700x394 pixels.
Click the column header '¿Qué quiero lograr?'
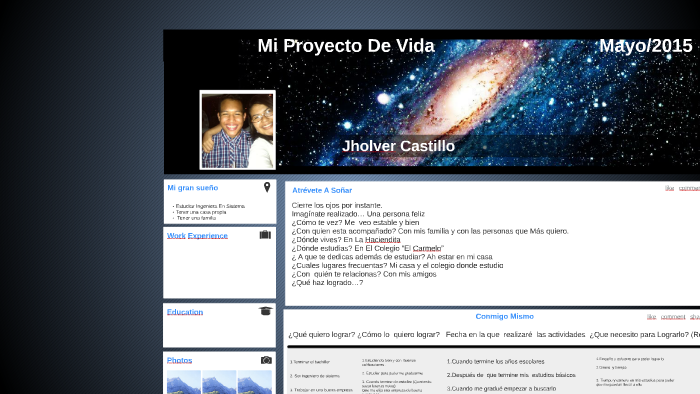(321, 334)
